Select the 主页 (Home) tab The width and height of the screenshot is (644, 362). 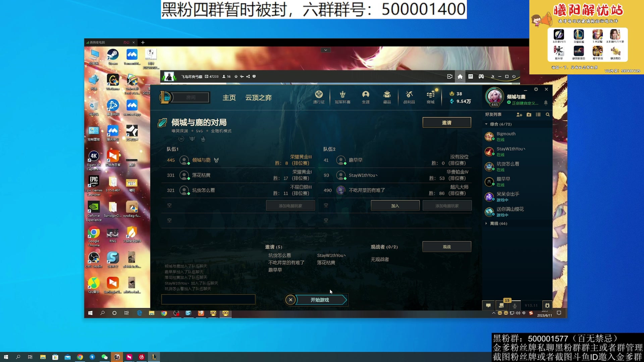[x=229, y=98]
